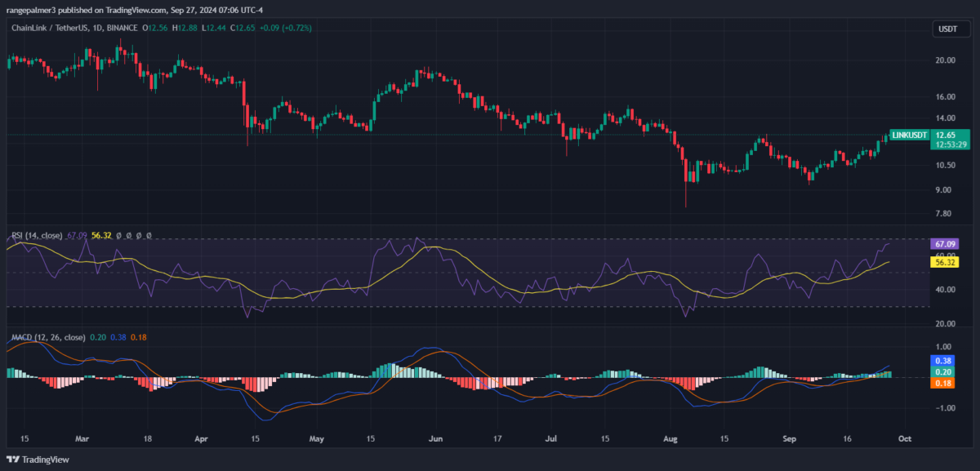Viewport: 980px width, 471px height.
Task: Click the ChainLink / TetherUS symbol title
Action: 47,28
